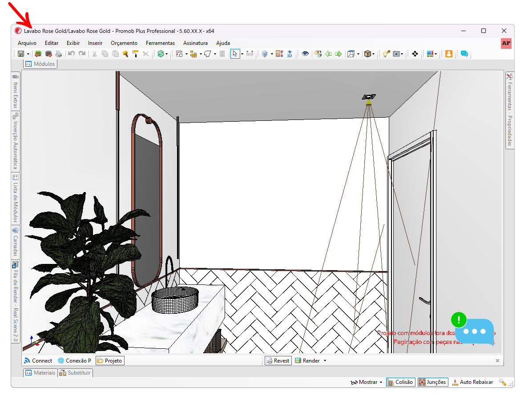Open the Orçamento menu
Screen dimensions: 532x403
(124, 43)
